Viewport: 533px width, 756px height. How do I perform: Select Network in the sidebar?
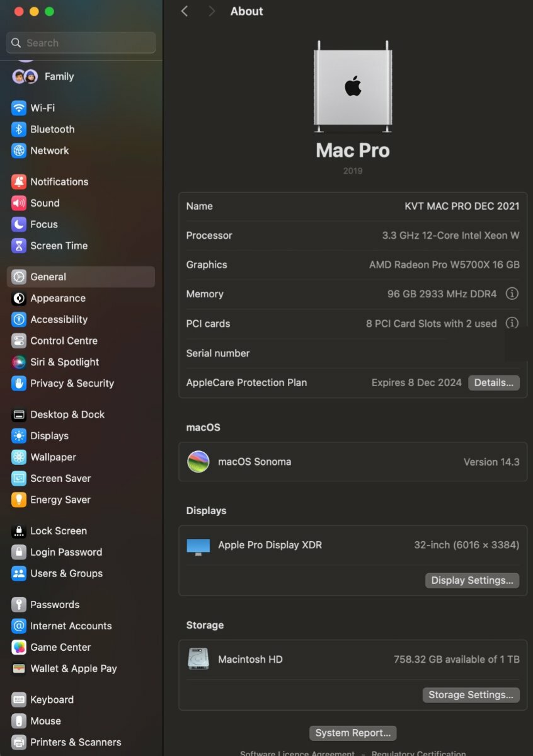point(81,151)
